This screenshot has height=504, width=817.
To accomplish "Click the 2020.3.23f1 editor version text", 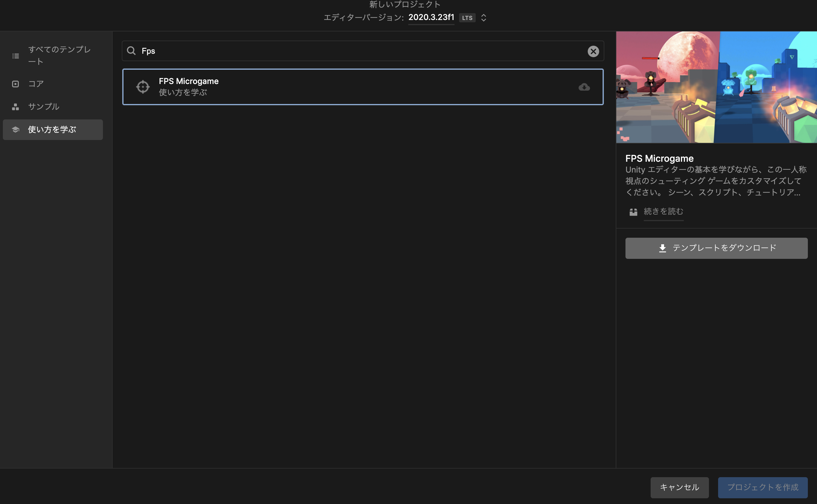I will (431, 17).
